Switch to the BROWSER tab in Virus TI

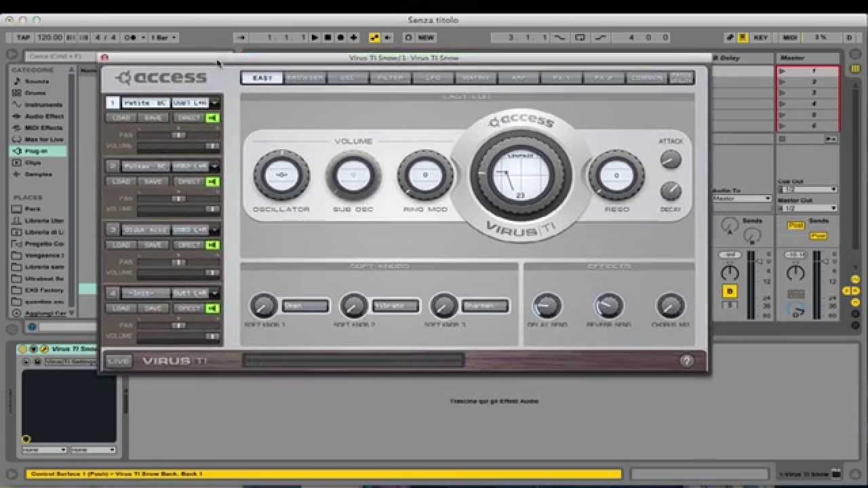click(305, 78)
